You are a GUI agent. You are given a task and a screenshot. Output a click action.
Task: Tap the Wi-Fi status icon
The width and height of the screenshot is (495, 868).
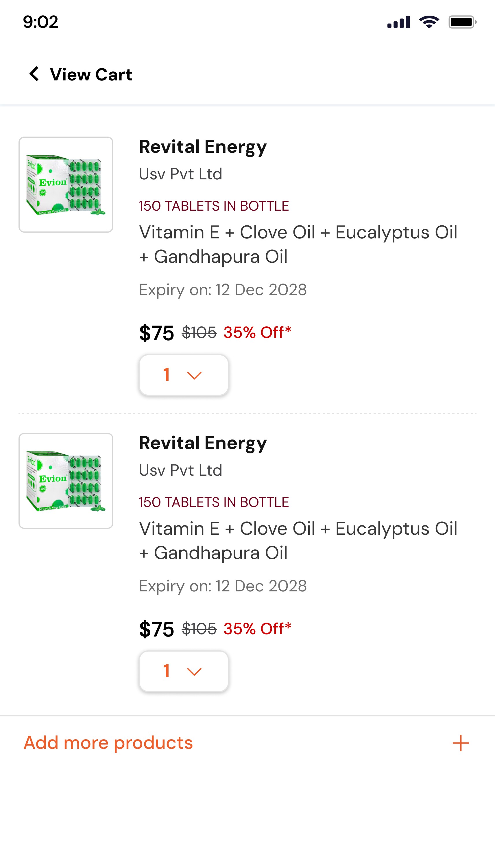coord(429,22)
